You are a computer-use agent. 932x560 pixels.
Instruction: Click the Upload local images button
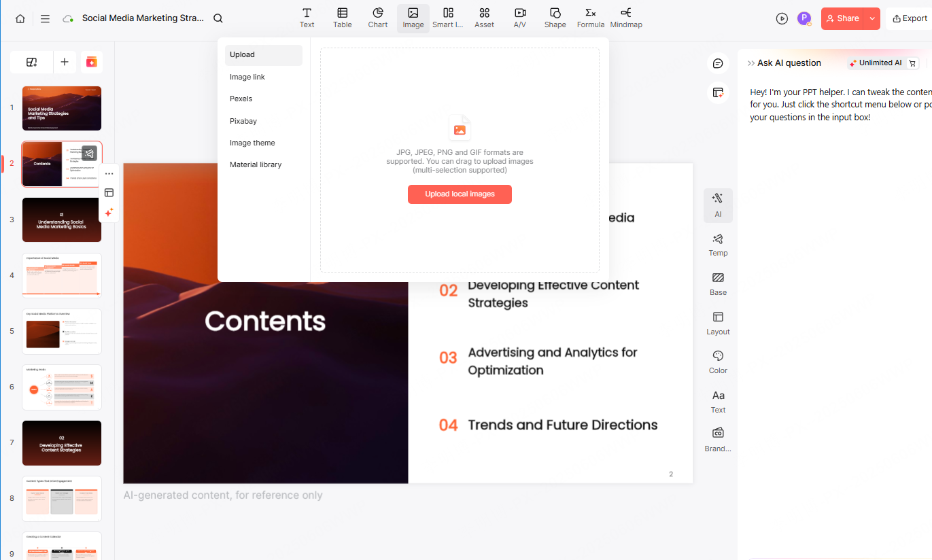(460, 194)
